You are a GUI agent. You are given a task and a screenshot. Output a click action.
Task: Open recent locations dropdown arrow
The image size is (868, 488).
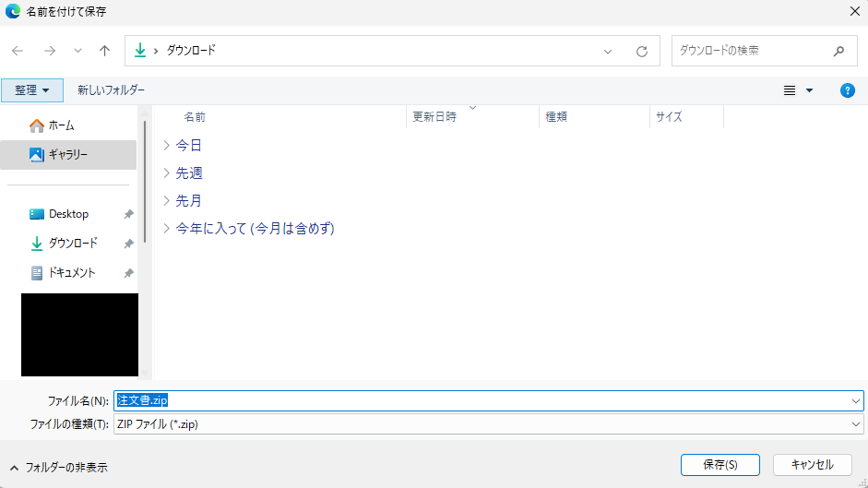(77, 52)
